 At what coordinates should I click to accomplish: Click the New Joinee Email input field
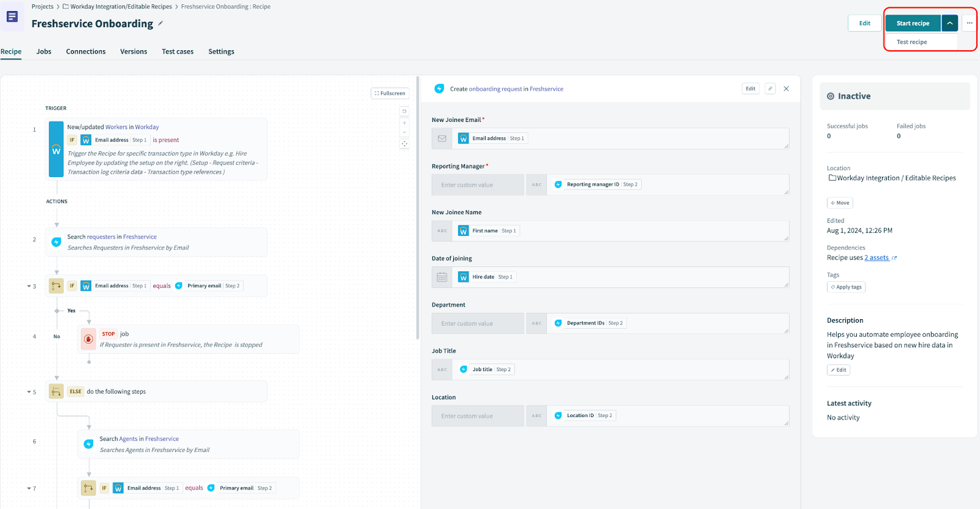pos(620,138)
